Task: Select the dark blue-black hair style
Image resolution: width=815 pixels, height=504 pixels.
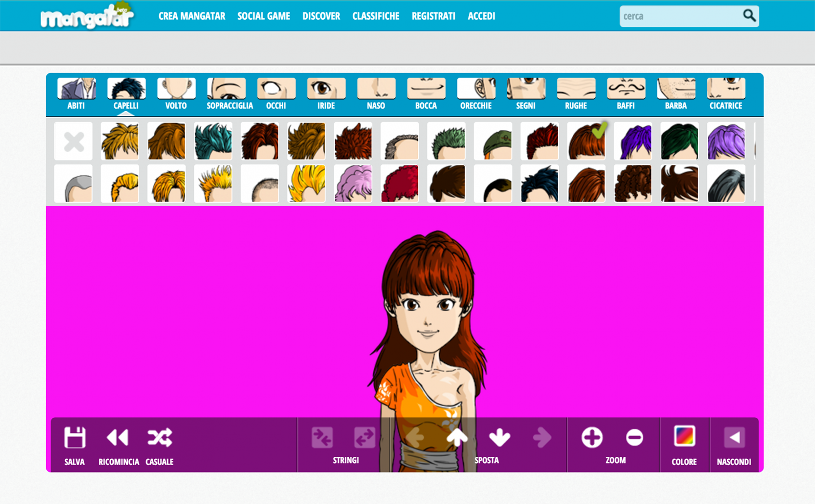Action: click(540, 183)
